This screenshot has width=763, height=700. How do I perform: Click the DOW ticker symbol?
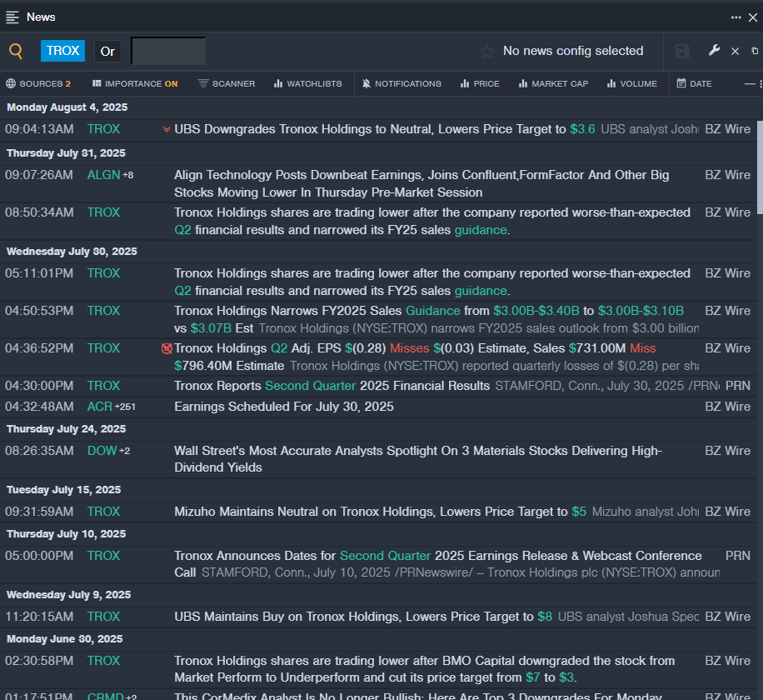pos(102,451)
